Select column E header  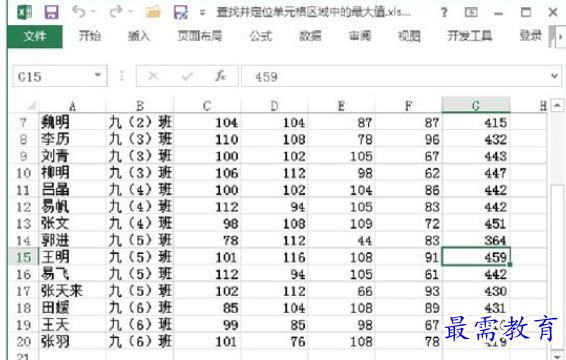tap(341, 106)
